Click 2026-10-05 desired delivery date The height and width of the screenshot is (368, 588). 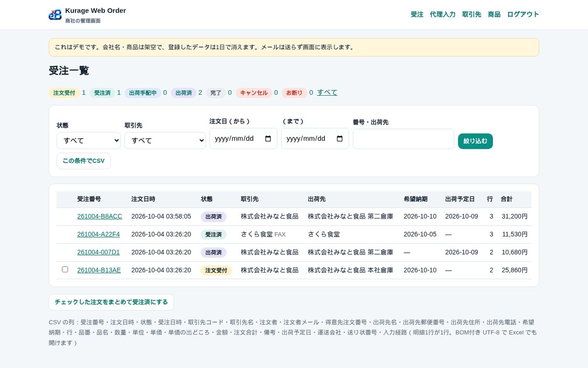pos(420,235)
